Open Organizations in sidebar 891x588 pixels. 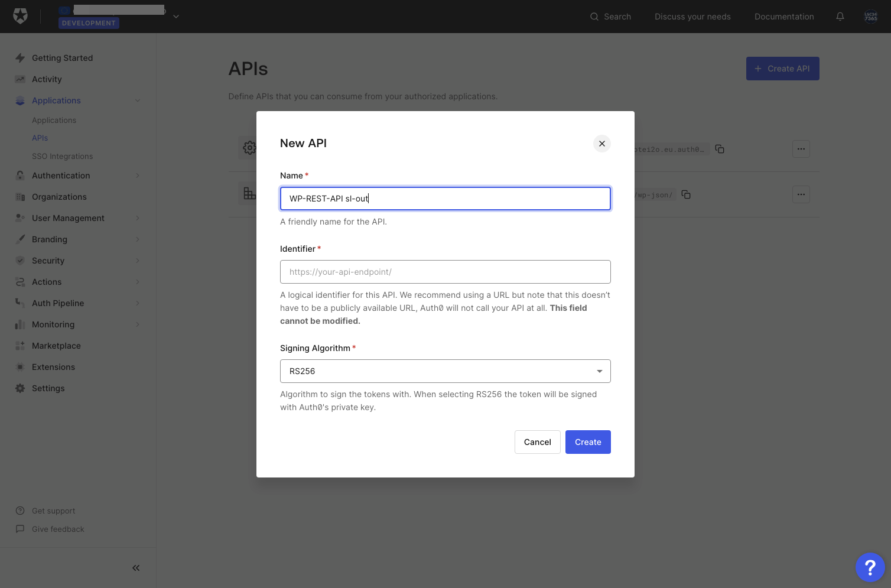(59, 197)
